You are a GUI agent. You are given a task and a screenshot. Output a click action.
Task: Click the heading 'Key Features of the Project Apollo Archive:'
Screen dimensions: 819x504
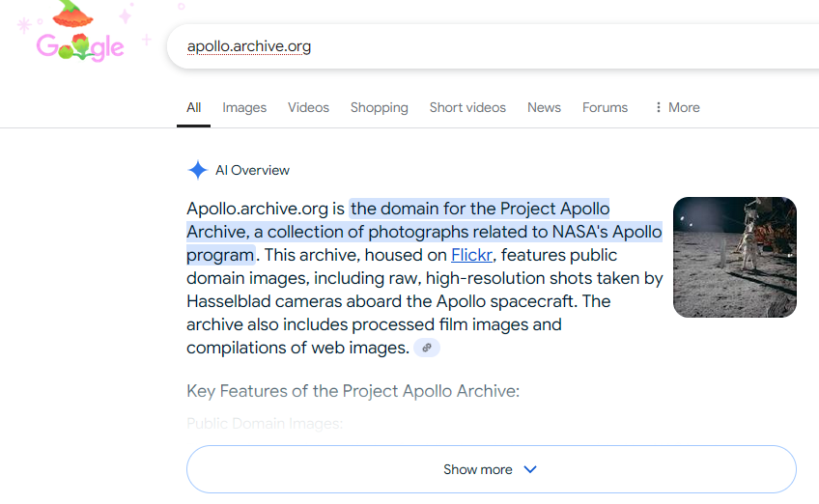click(353, 391)
